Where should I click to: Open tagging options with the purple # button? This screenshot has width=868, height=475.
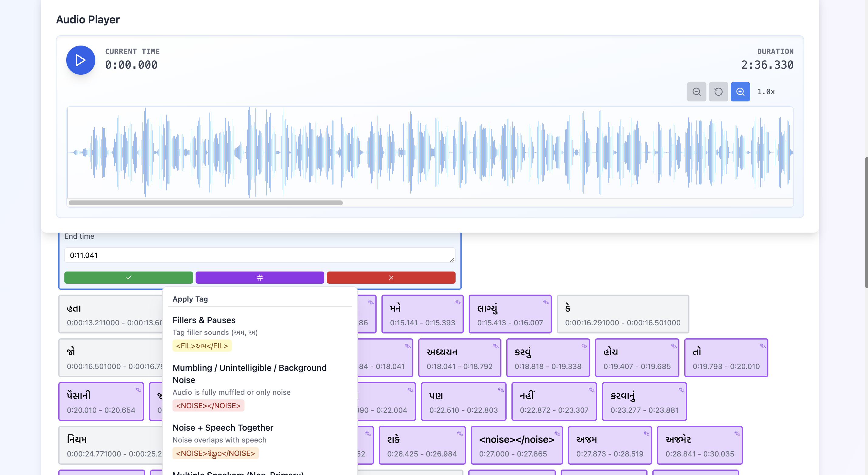click(x=259, y=277)
